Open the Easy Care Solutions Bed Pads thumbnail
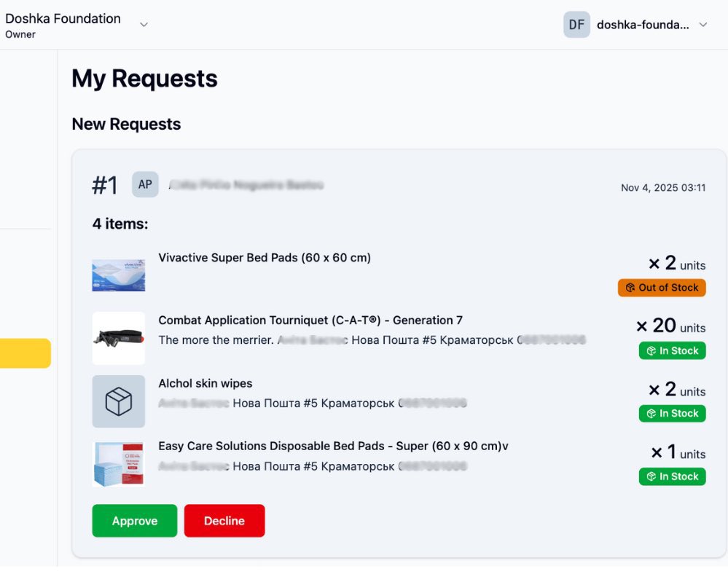The height and width of the screenshot is (582, 728). [x=118, y=464]
